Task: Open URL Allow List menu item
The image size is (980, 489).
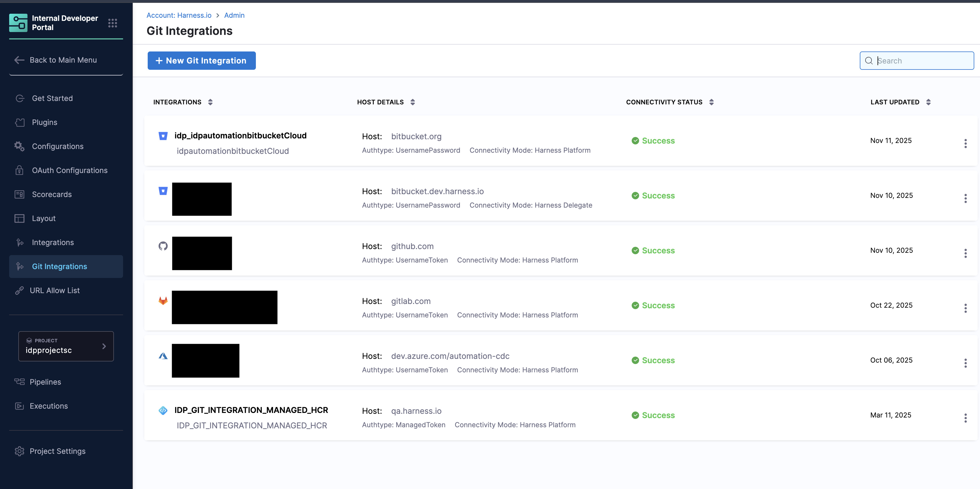Action: tap(55, 291)
